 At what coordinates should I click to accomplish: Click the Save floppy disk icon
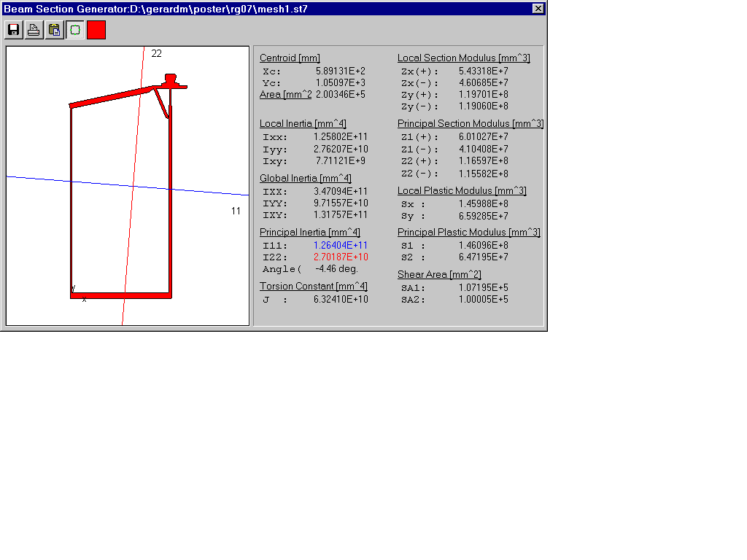point(14,30)
